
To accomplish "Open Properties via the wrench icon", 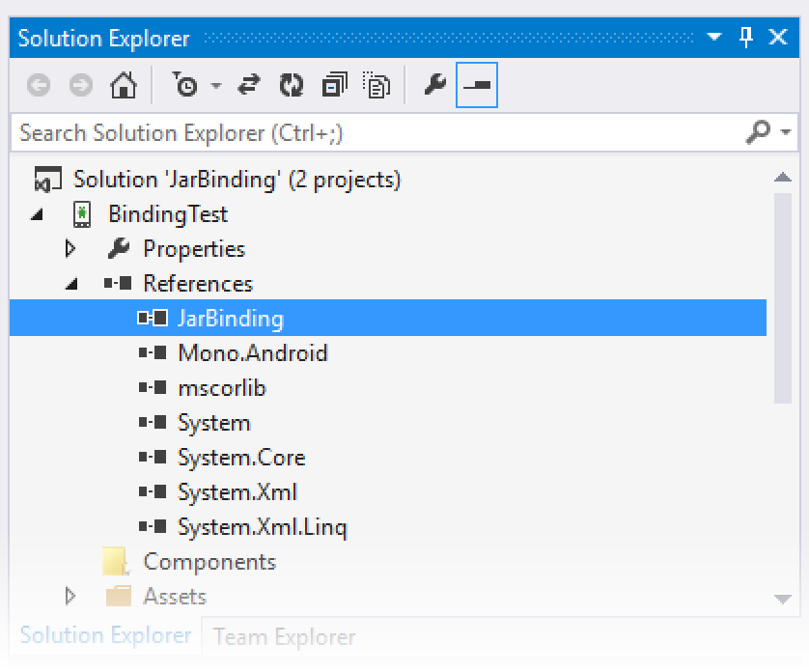I will [x=434, y=86].
